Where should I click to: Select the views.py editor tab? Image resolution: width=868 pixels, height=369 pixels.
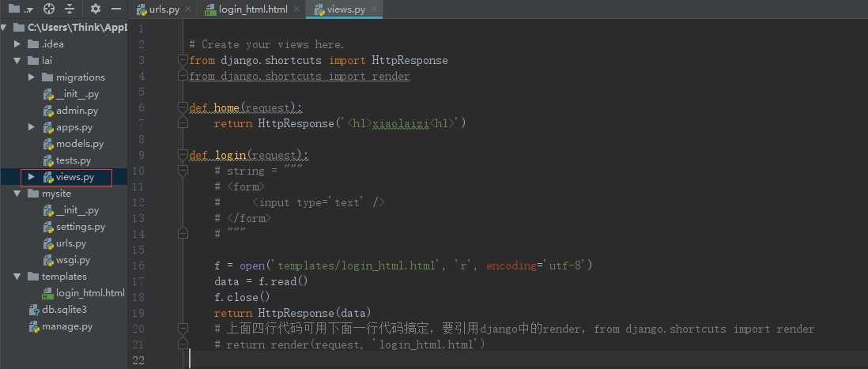pos(346,9)
